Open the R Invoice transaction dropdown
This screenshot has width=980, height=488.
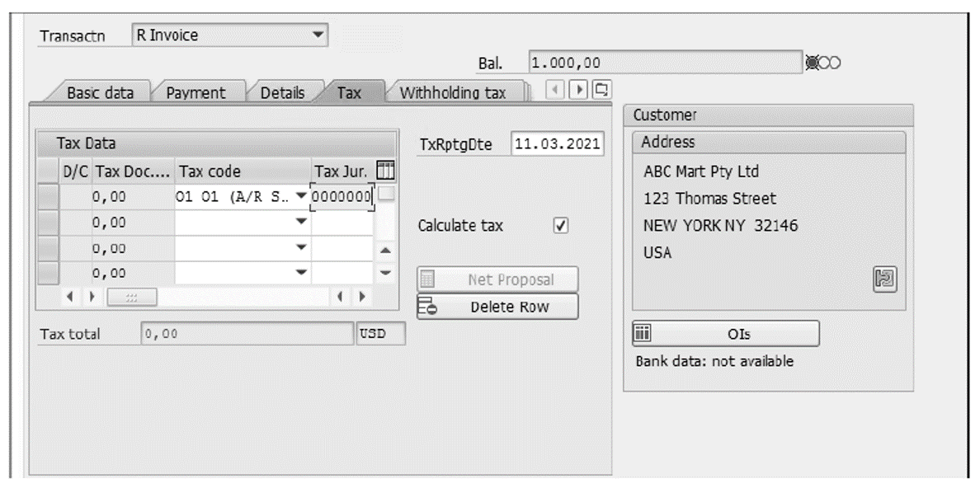point(318,35)
